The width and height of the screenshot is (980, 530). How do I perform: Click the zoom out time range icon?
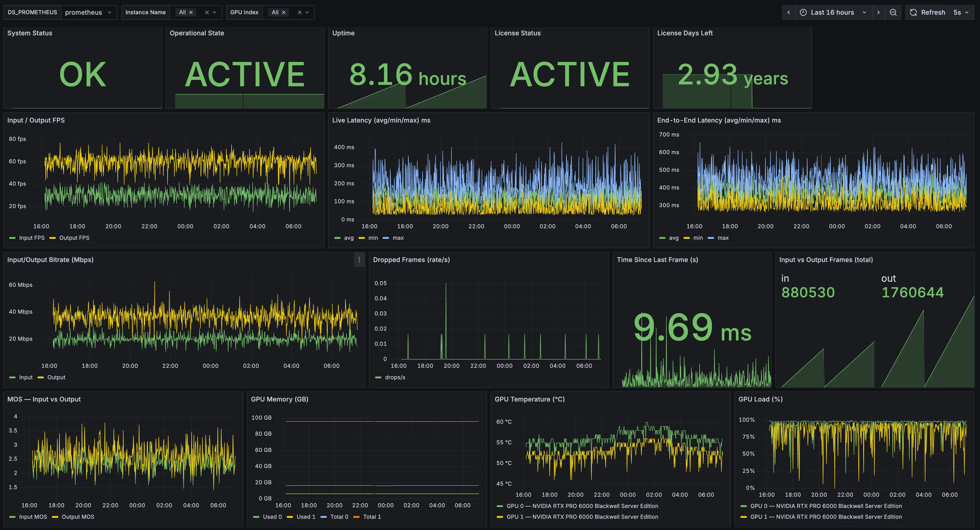[893, 13]
